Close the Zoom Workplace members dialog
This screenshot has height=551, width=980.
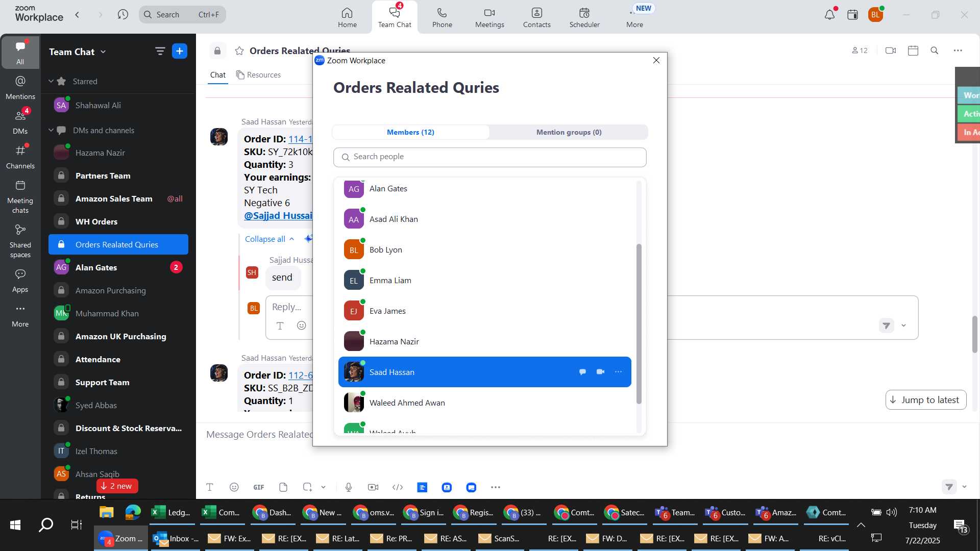click(x=656, y=60)
